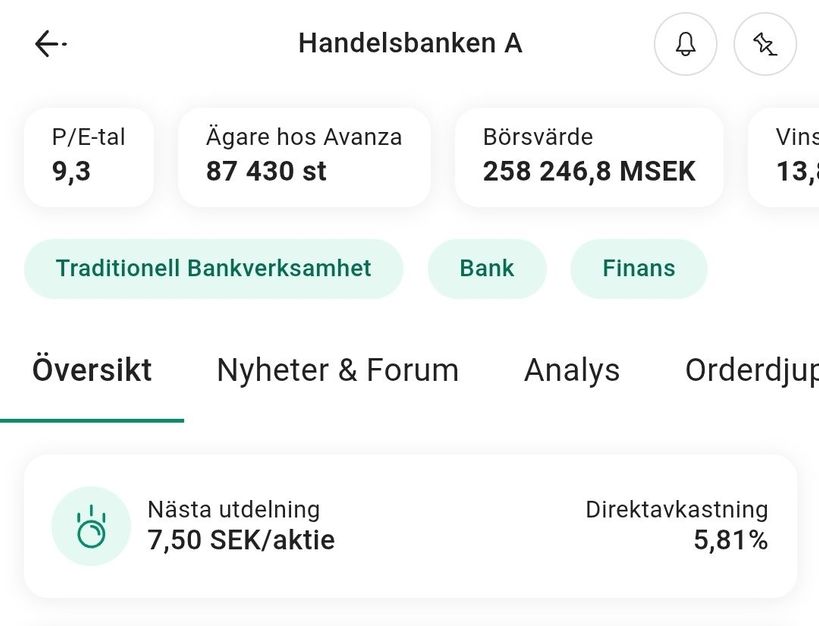The height and width of the screenshot is (626, 819).
Task: Tap the Börsvärde card
Action: (x=588, y=156)
